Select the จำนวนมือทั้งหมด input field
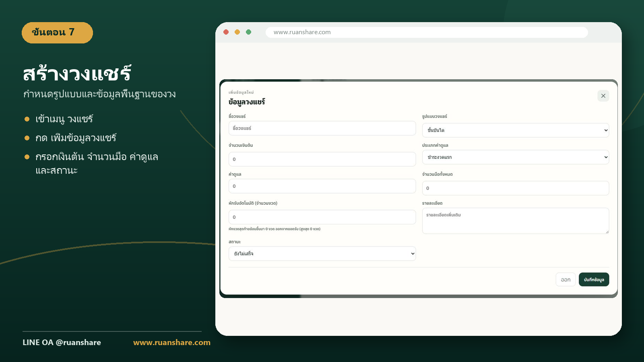Viewport: 644px width, 362px height. click(515, 188)
